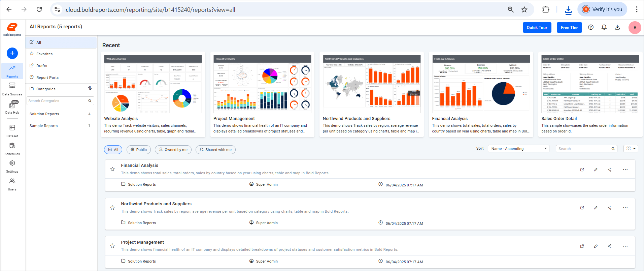Click the Free Tier button
Viewport: 644px width, 271px height.
tap(569, 28)
